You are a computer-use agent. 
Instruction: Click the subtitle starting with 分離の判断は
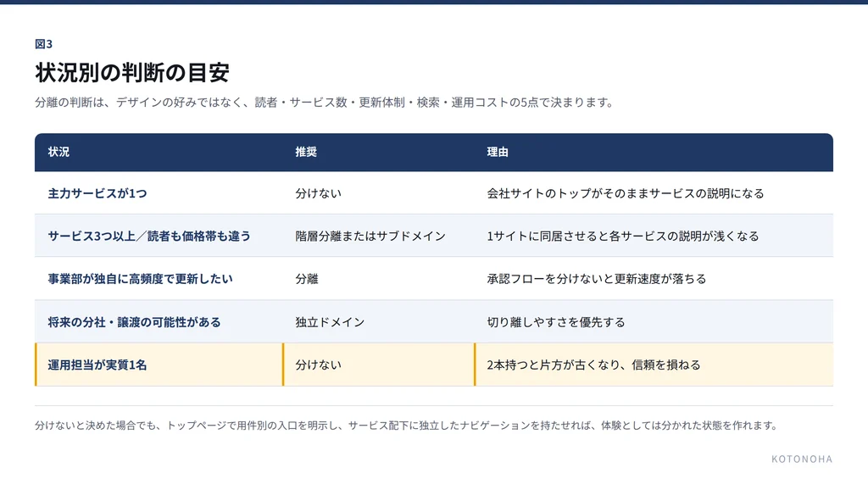325,103
